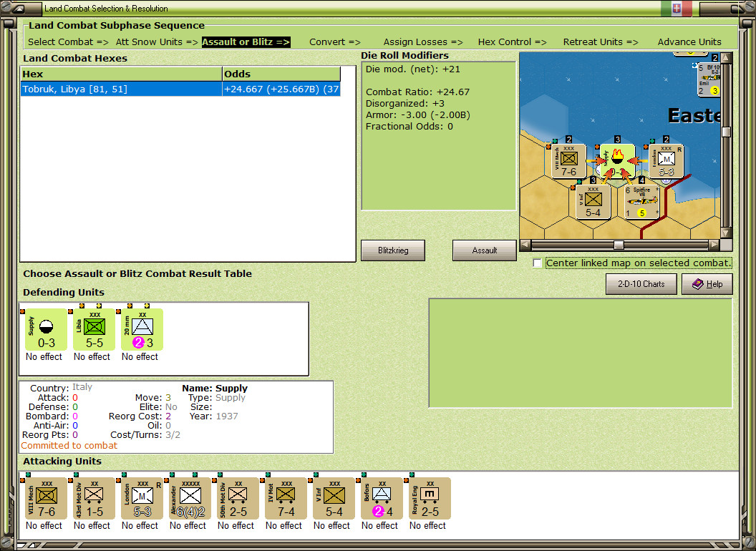This screenshot has height=551, width=756.
Task: Click Att Snow Units subphase label
Action: (x=157, y=42)
